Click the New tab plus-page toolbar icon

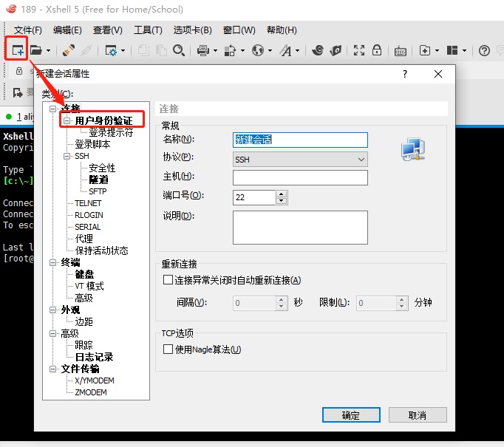[x=425, y=50]
